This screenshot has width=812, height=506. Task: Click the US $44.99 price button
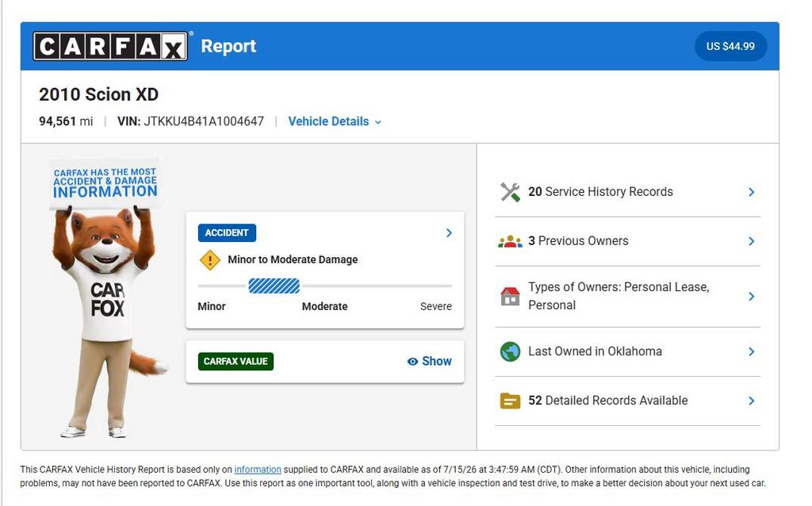pos(730,46)
